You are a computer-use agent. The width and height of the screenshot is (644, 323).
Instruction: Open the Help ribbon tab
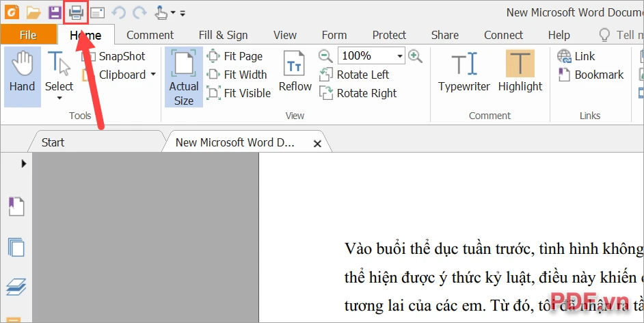[559, 35]
